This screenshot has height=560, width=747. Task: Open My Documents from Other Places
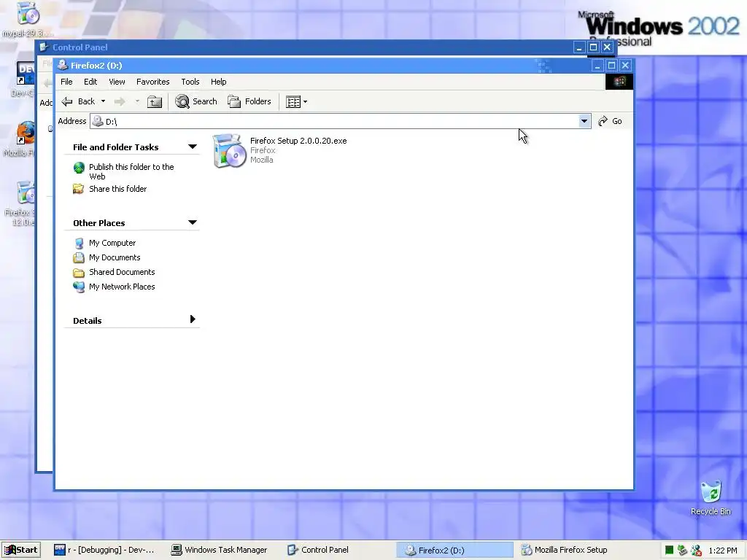(x=115, y=257)
